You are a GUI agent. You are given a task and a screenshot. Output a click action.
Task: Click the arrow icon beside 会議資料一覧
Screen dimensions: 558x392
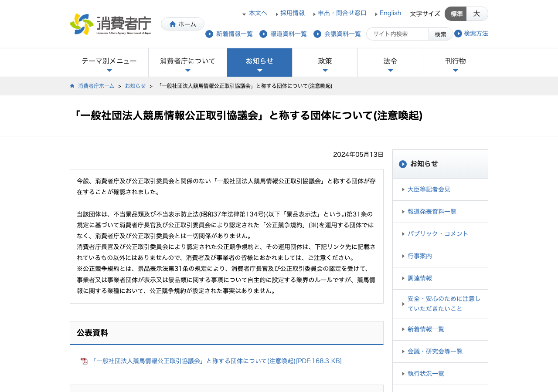(317, 34)
